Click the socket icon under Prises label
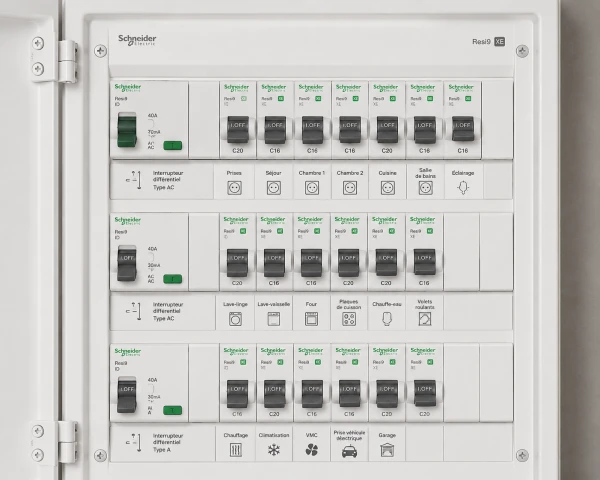The height and width of the screenshot is (480, 600). 234,188
